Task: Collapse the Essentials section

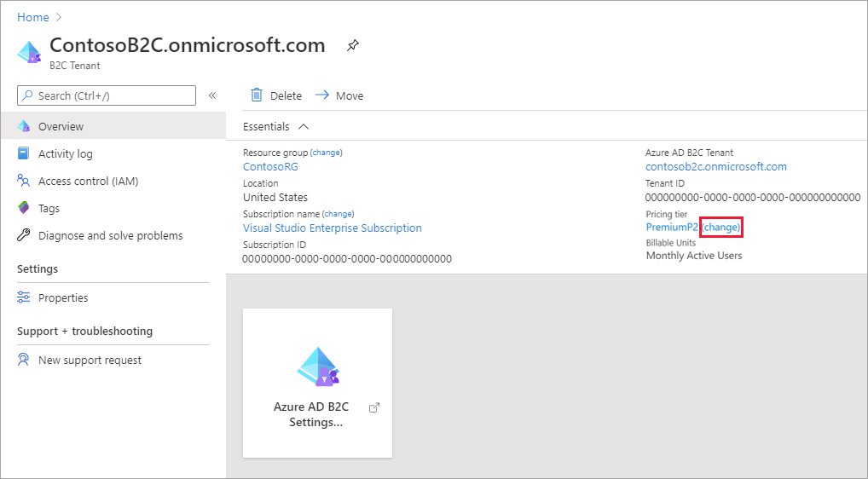Action: click(304, 127)
